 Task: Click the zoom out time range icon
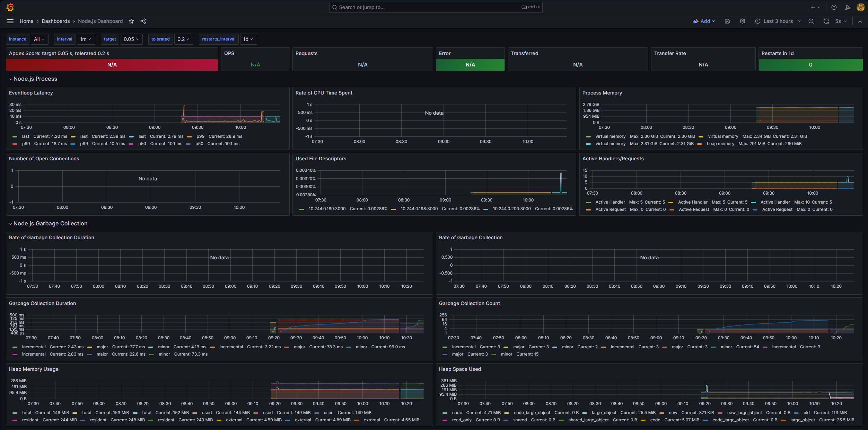811,21
